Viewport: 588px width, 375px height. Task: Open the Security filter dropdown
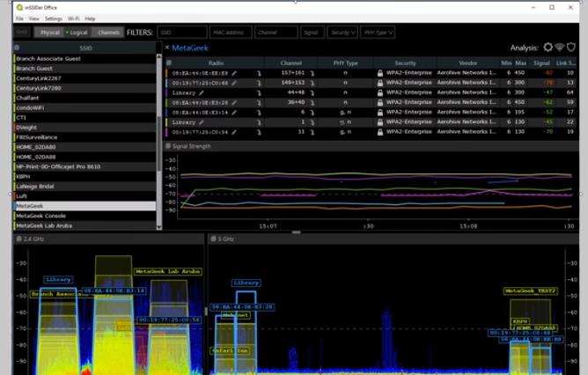pyautogui.click(x=342, y=33)
